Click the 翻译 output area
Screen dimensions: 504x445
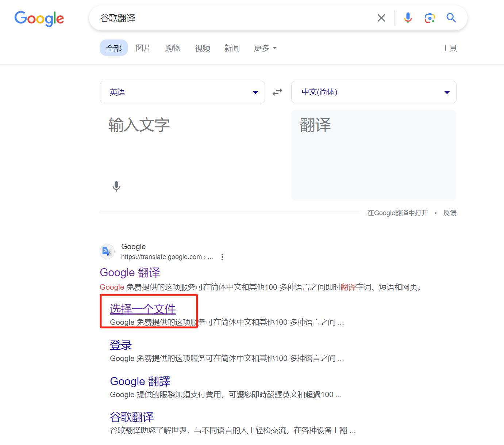tap(374, 155)
